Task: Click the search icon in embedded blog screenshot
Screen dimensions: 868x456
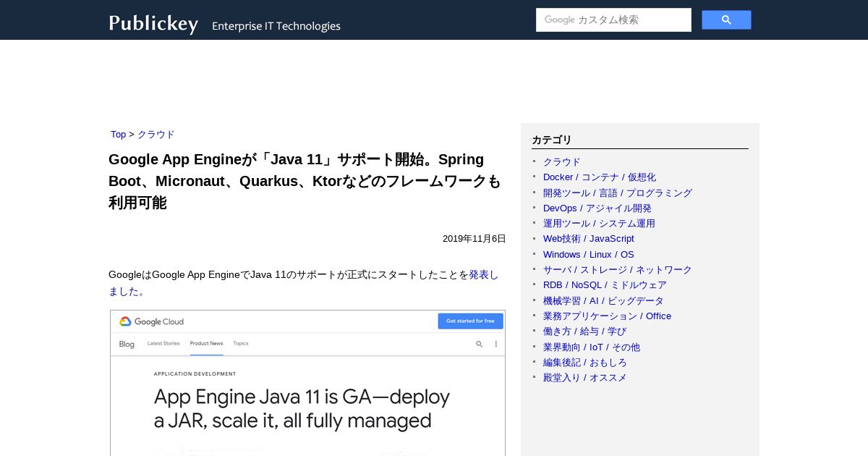Action: [479, 344]
